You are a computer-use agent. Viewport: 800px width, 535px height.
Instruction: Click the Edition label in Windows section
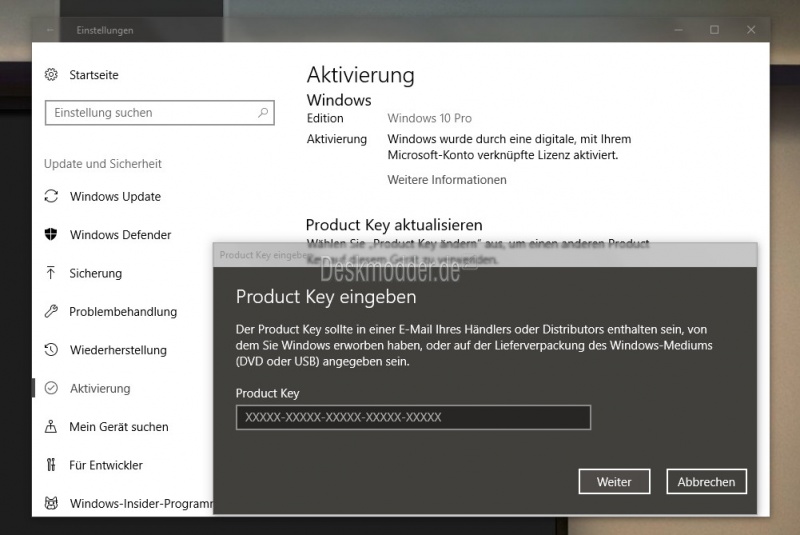[x=325, y=118]
